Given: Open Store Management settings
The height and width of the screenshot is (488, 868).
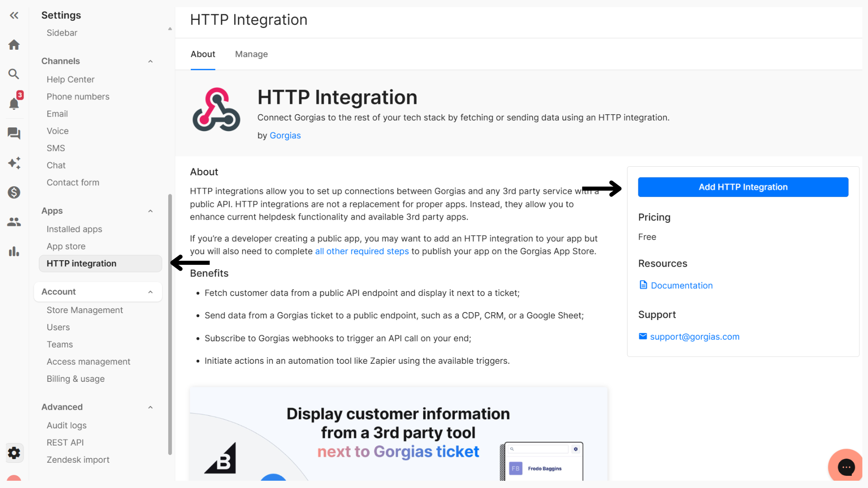Looking at the screenshot, I should [85, 310].
